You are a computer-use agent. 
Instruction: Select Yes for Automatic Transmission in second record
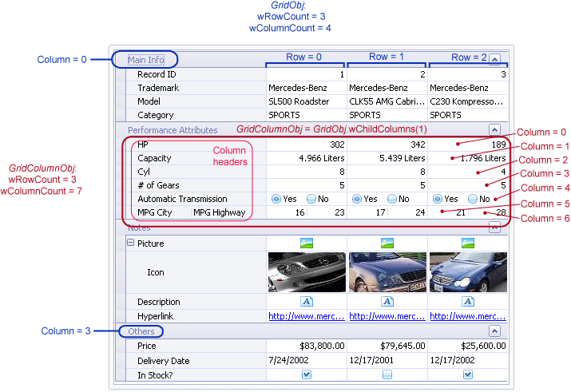coord(357,199)
